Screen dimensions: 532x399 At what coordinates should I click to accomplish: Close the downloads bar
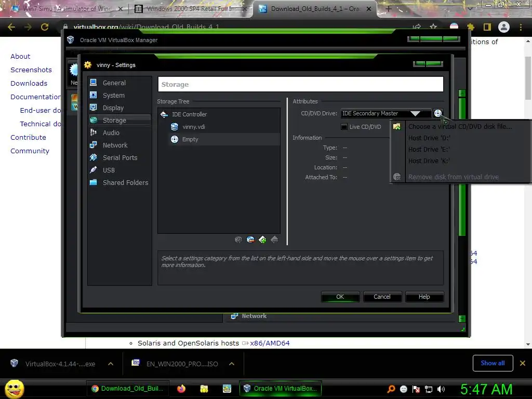(x=523, y=363)
